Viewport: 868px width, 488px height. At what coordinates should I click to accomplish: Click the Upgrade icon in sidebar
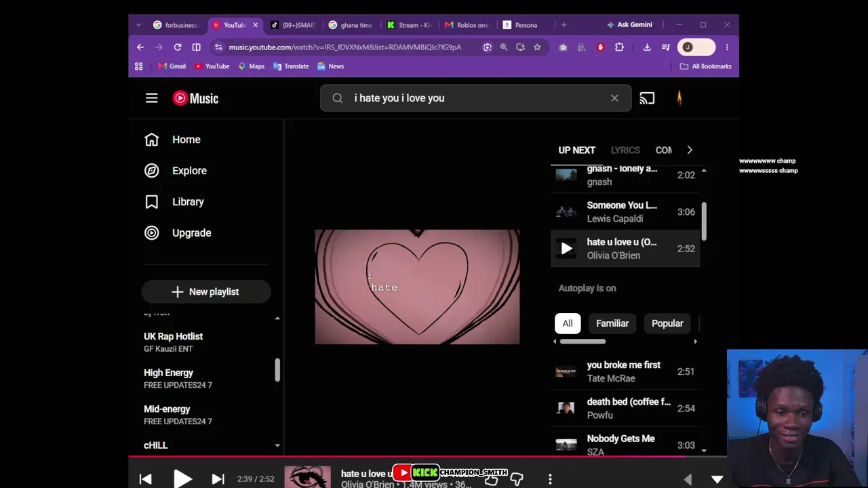click(x=151, y=233)
